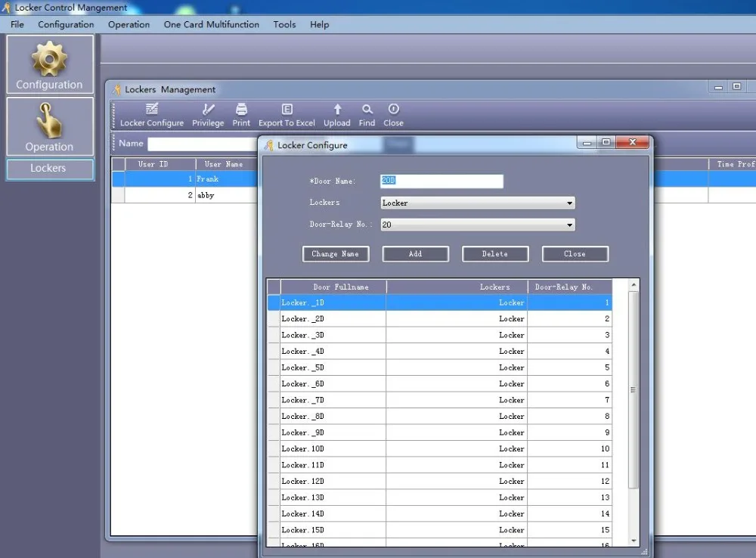Select row Locker._2D
The height and width of the screenshot is (558, 756).
(440, 319)
